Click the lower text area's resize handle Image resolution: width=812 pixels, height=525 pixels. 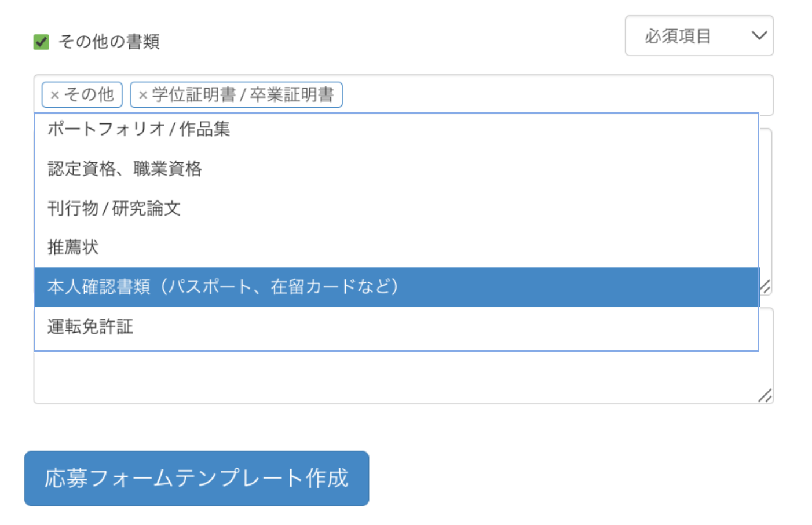pyautogui.click(x=765, y=395)
